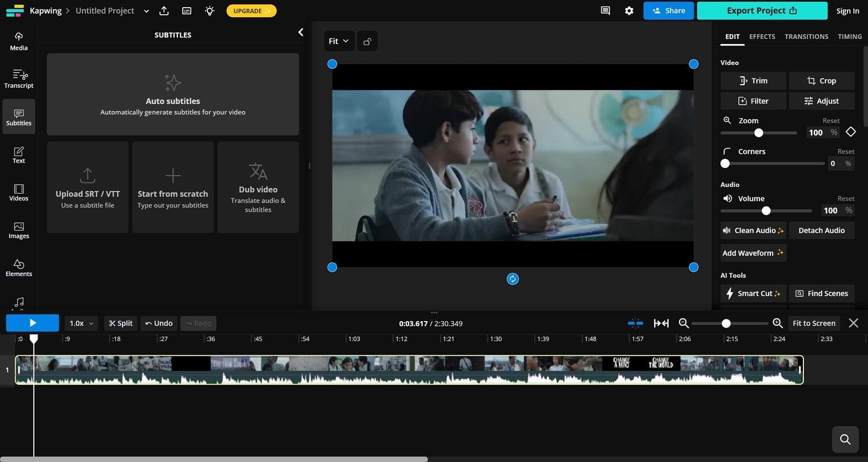Viewport: 868px width, 462px height.
Task: Click Start from scratch card
Action: (x=173, y=188)
